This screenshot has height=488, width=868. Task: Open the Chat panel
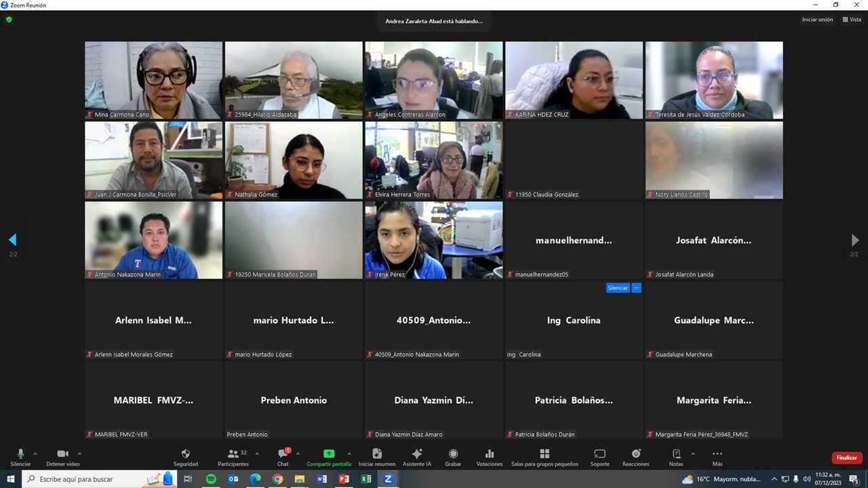pyautogui.click(x=283, y=454)
